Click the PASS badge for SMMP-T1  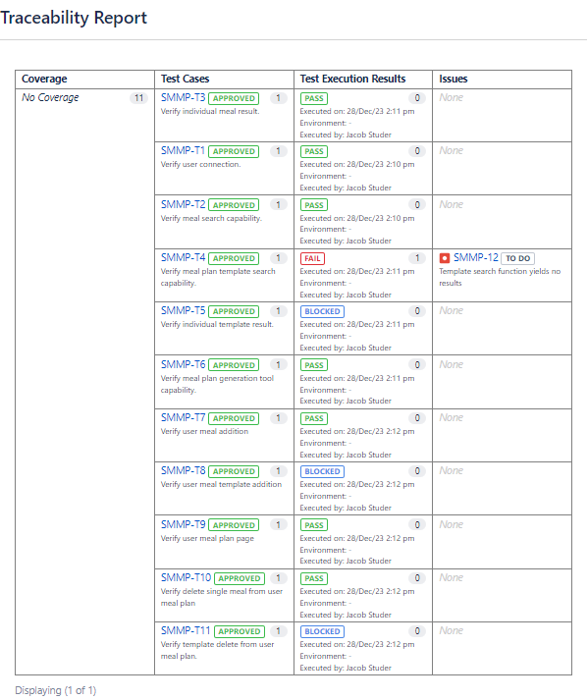(314, 152)
